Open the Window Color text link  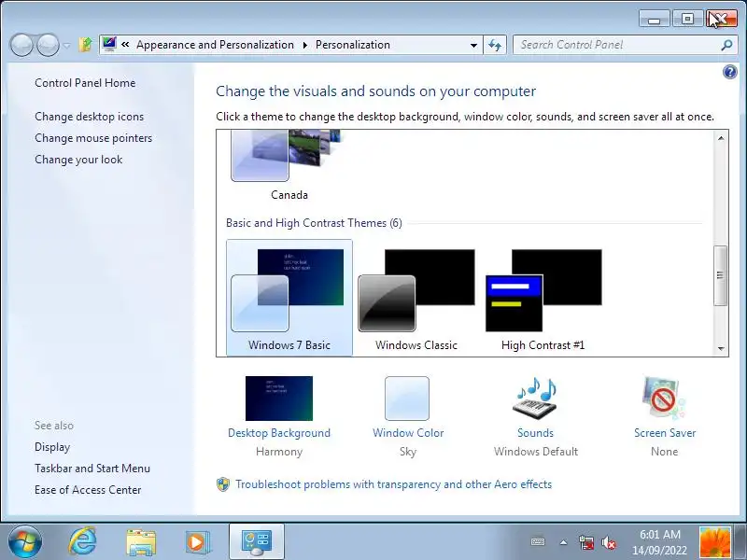(x=408, y=433)
